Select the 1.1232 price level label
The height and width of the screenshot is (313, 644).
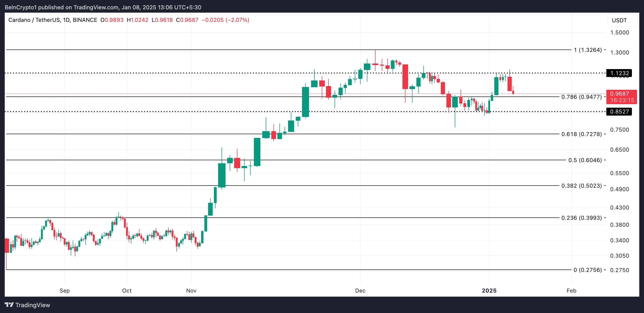point(619,73)
